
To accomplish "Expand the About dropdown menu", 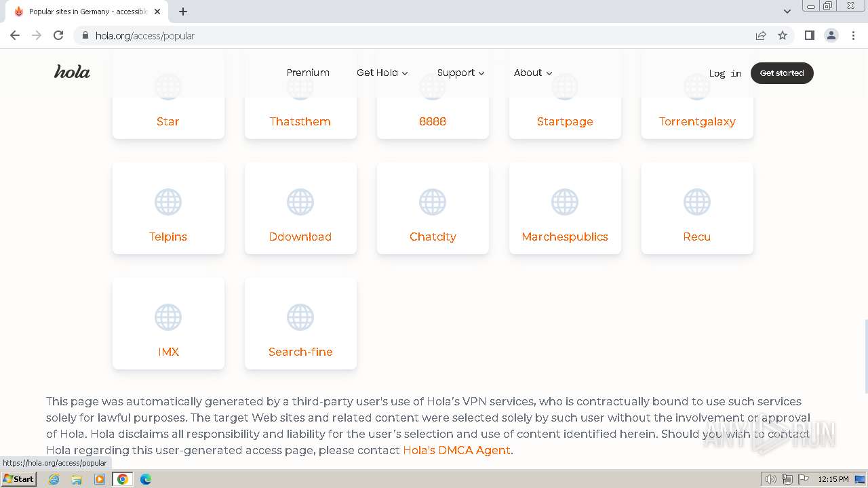I will coord(533,73).
